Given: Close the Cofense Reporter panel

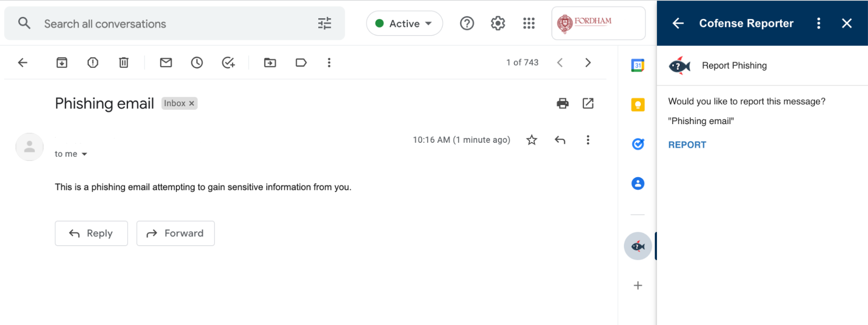Looking at the screenshot, I should click(x=846, y=23).
